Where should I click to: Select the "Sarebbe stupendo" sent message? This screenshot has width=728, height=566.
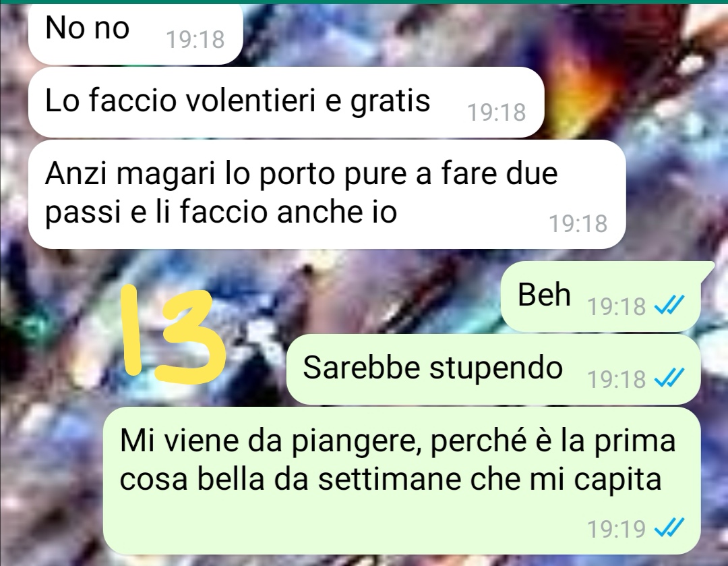[493, 369]
